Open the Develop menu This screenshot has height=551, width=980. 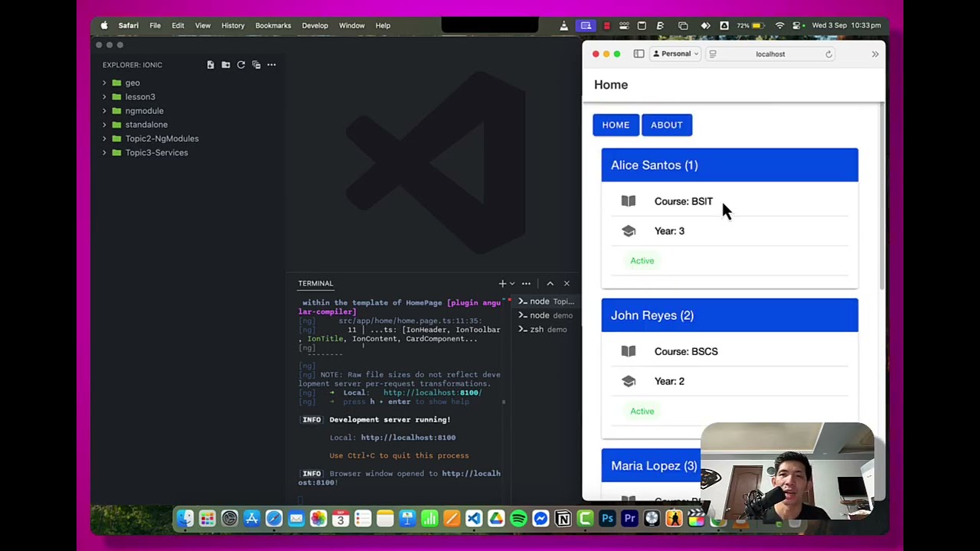315,25
